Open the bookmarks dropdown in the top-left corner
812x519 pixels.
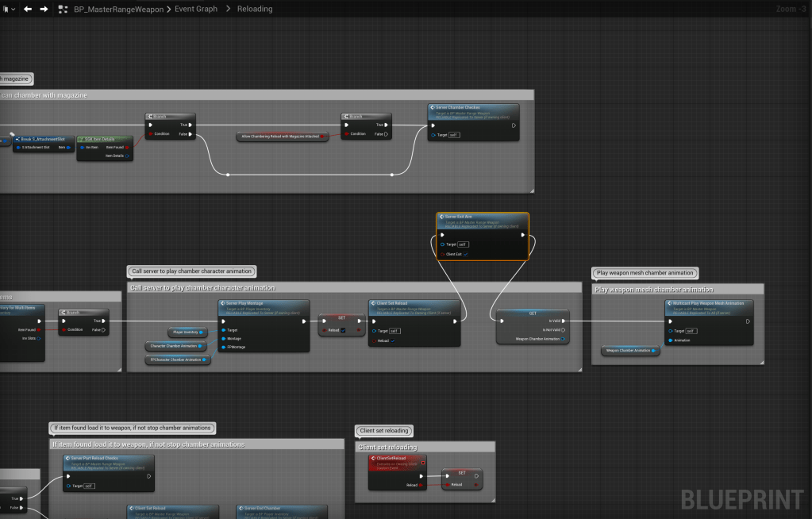pos(9,9)
